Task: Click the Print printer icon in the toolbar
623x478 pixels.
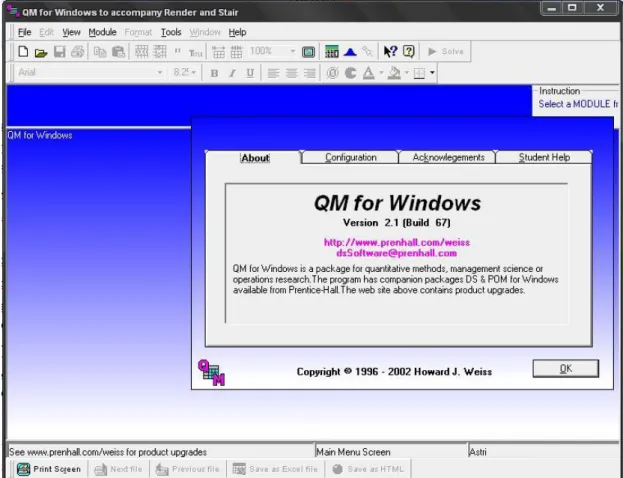Action: [77, 52]
